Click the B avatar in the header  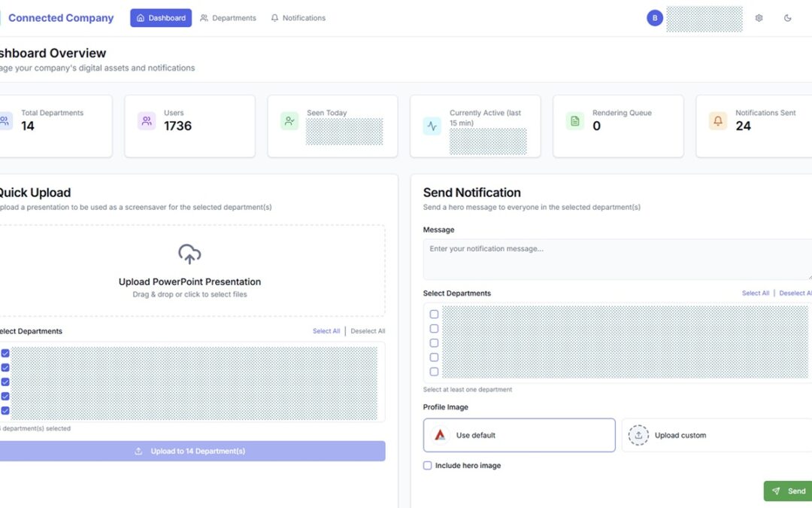[655, 17]
